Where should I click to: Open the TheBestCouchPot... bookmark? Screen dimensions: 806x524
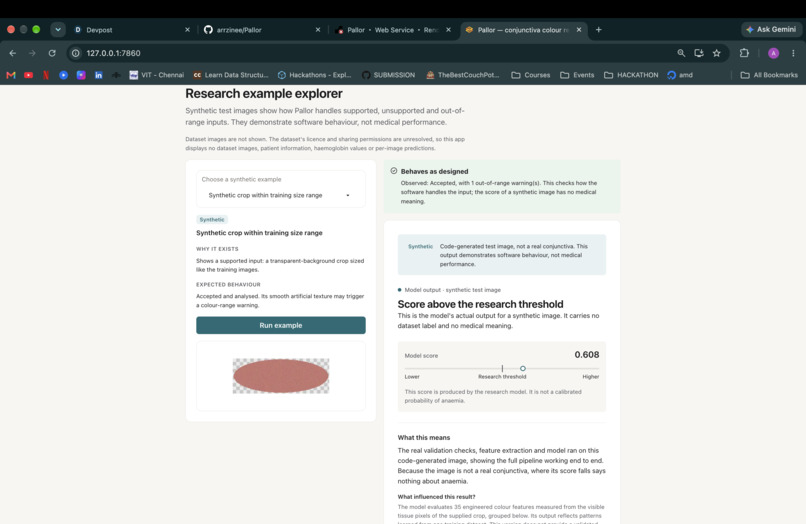click(463, 75)
